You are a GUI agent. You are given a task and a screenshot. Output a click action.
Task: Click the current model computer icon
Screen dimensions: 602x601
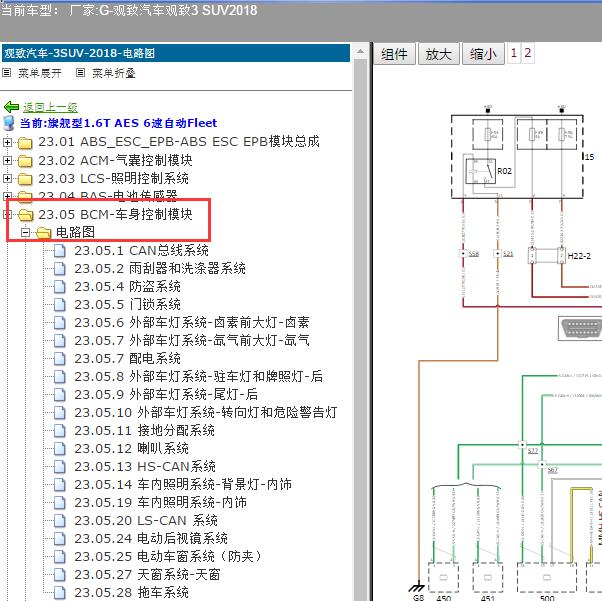pyautogui.click(x=8, y=123)
